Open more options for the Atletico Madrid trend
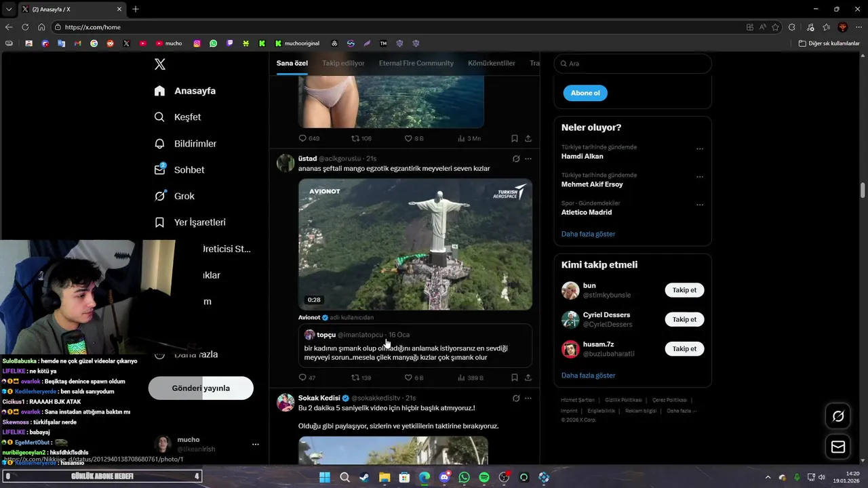Viewport: 868px width, 488px height. click(700, 205)
